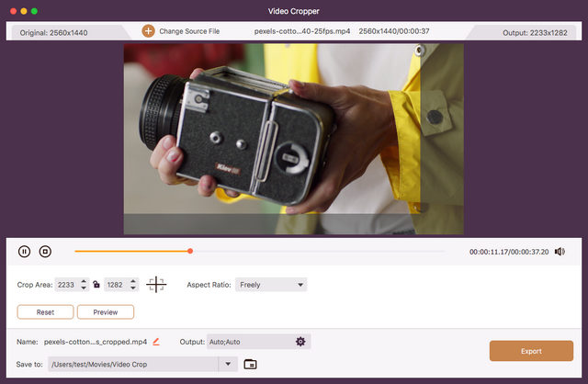Pause the video playback
588x384 pixels.
pos(24,251)
